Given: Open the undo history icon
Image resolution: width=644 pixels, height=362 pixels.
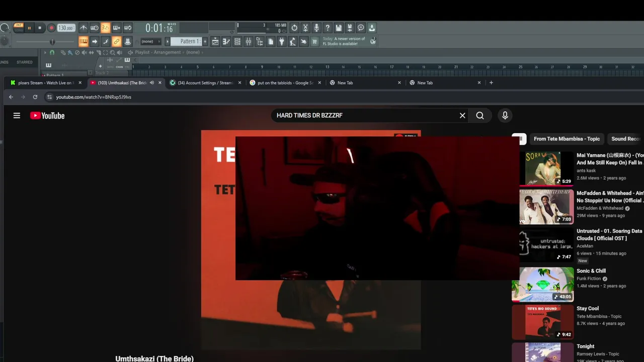Looking at the screenshot, I should pos(294,28).
